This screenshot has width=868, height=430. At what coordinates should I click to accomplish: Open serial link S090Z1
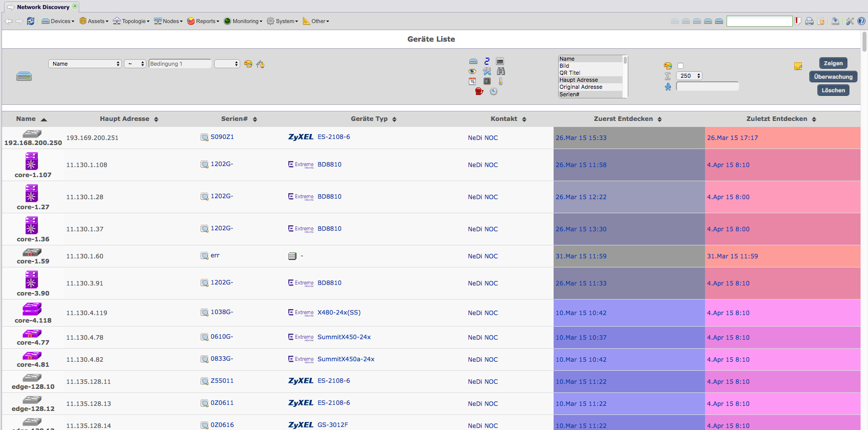coord(222,137)
